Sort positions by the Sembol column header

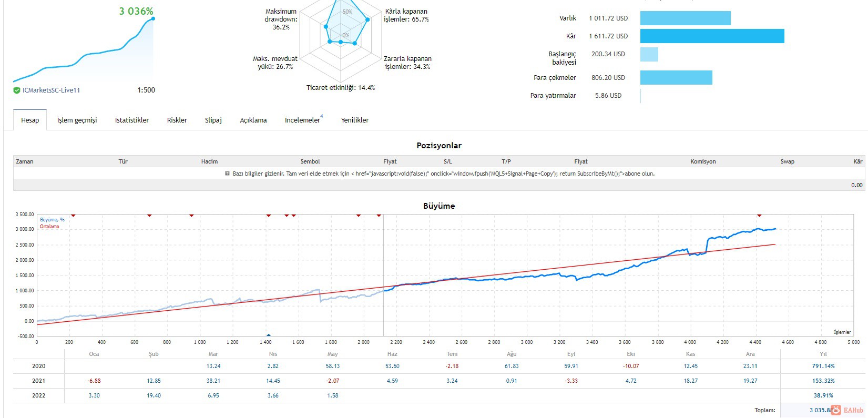(310, 161)
